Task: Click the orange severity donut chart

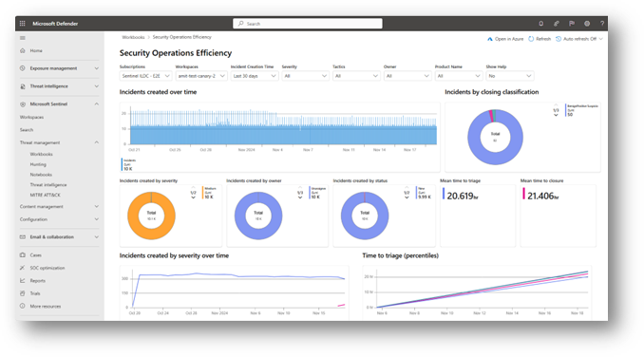Action: pyautogui.click(x=151, y=216)
